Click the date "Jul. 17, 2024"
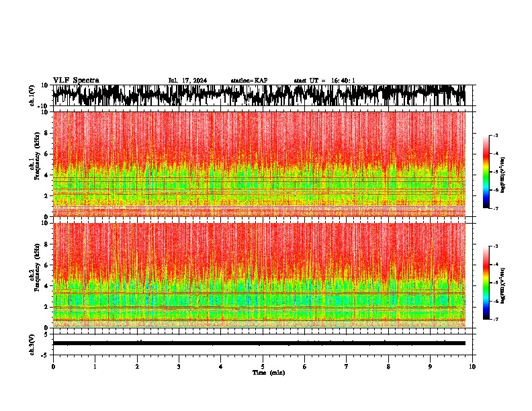This screenshot has width=532, height=411. [187, 81]
